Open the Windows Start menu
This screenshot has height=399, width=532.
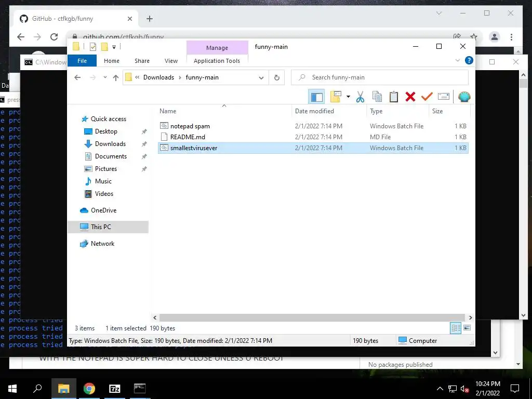[12, 389]
